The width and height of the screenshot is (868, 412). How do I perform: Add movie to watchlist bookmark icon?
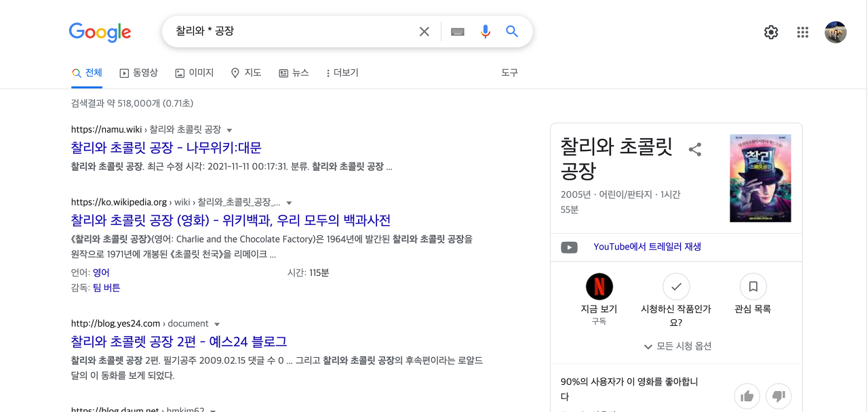(x=753, y=287)
